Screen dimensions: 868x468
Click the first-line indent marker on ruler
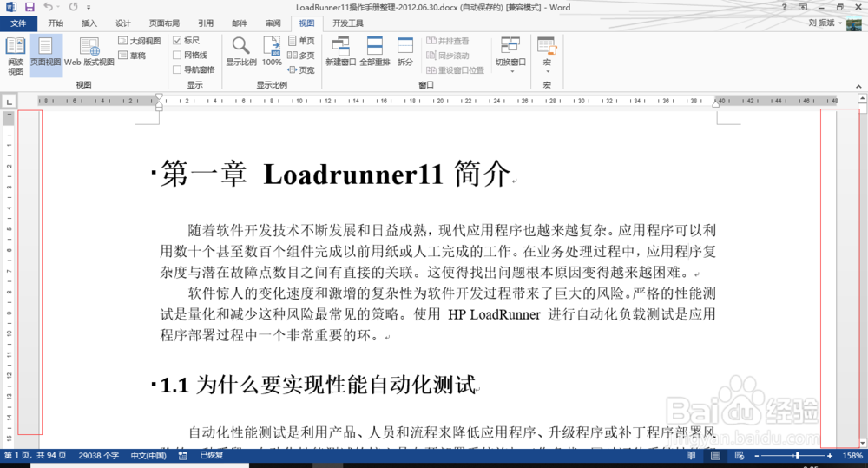pyautogui.click(x=159, y=97)
